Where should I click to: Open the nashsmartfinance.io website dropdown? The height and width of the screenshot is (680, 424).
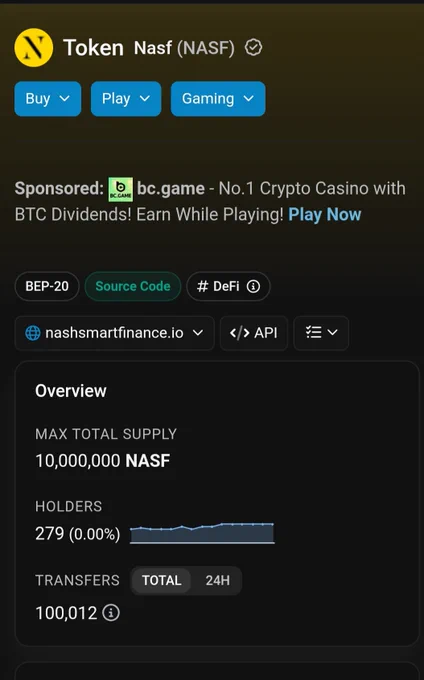[x=114, y=333]
